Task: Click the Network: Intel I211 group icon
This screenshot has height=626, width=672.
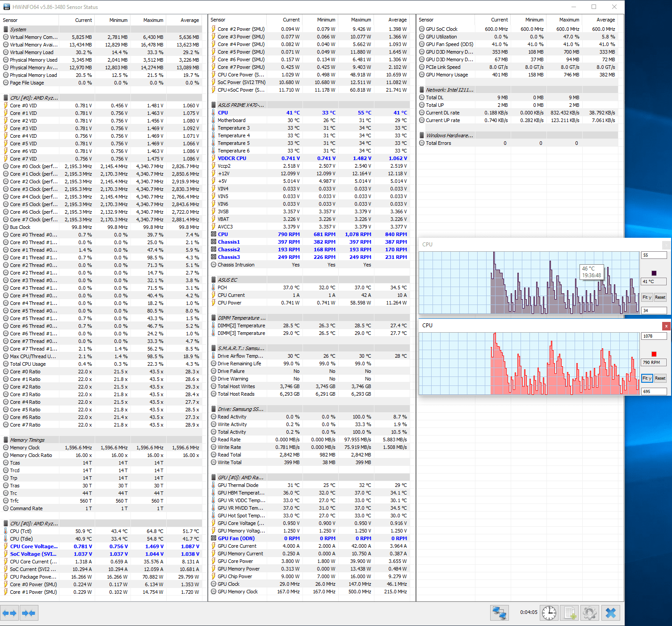Action: tap(422, 90)
